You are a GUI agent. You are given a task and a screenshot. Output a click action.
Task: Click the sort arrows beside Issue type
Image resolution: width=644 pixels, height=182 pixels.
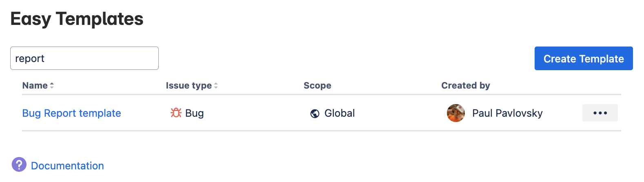pos(216,86)
